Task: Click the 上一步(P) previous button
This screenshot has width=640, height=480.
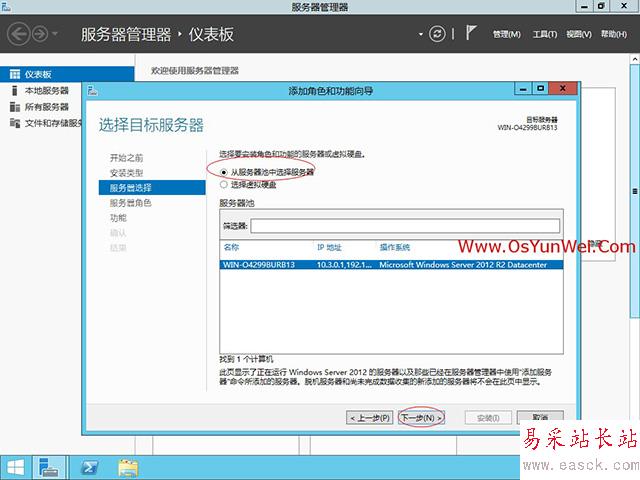Action: tap(370, 418)
